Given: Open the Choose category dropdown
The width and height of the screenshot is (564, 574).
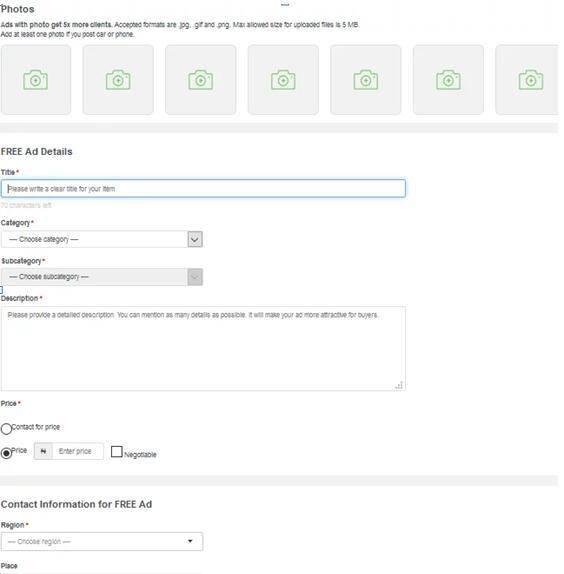Looking at the screenshot, I should tap(102, 239).
